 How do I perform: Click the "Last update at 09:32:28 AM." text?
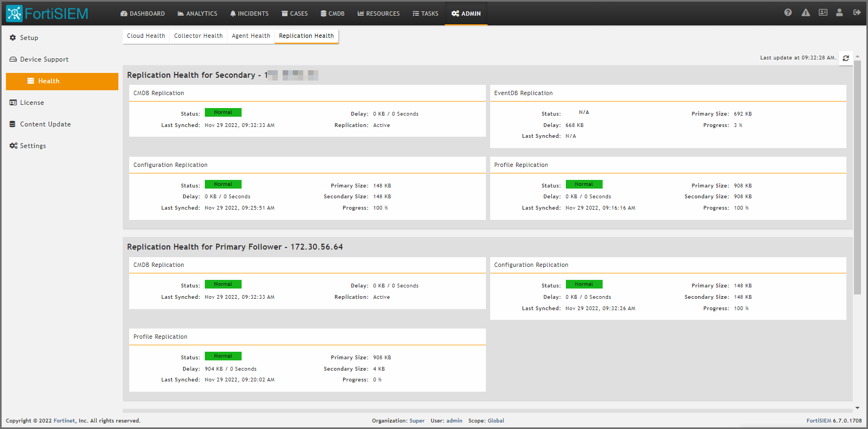[x=798, y=58]
